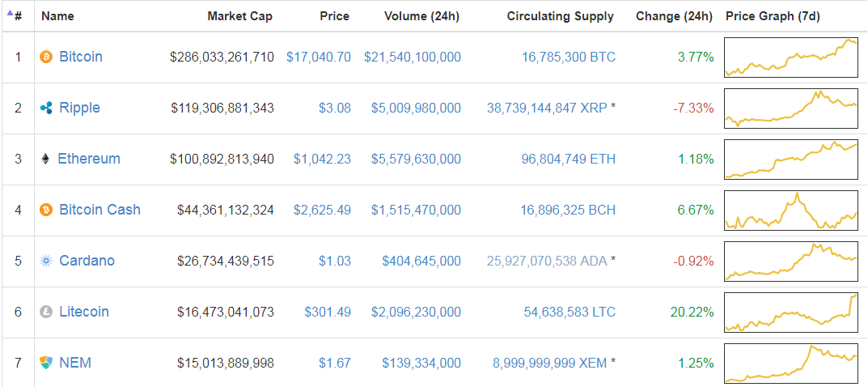Click the Price column header
The width and height of the screenshot is (868, 387).
334,16
